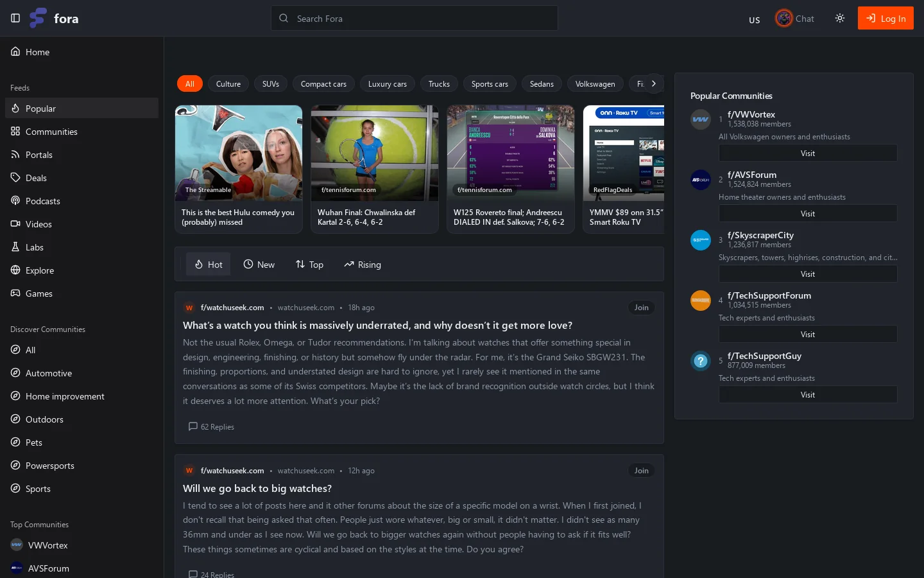Click the Fora logo icon
Image resolution: width=924 pixels, height=578 pixels.
coord(38,18)
